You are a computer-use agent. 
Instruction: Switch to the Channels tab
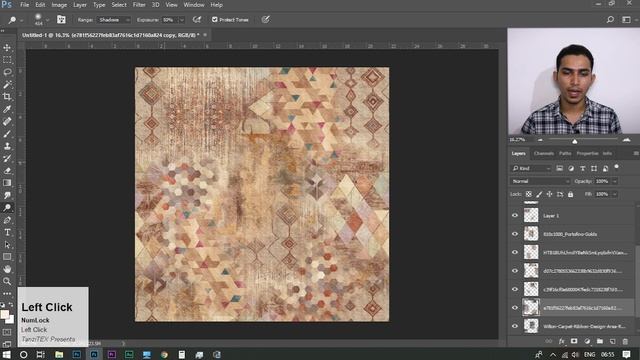[x=544, y=153]
